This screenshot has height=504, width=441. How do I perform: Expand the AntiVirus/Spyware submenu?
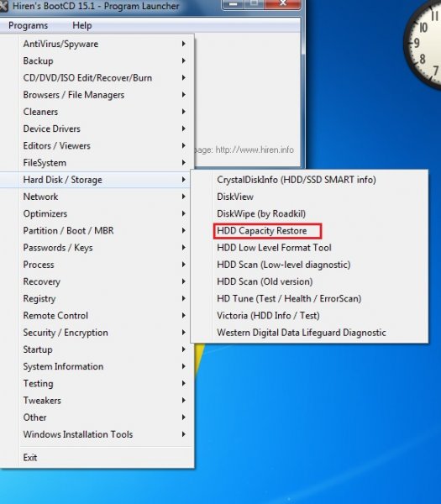pos(97,44)
